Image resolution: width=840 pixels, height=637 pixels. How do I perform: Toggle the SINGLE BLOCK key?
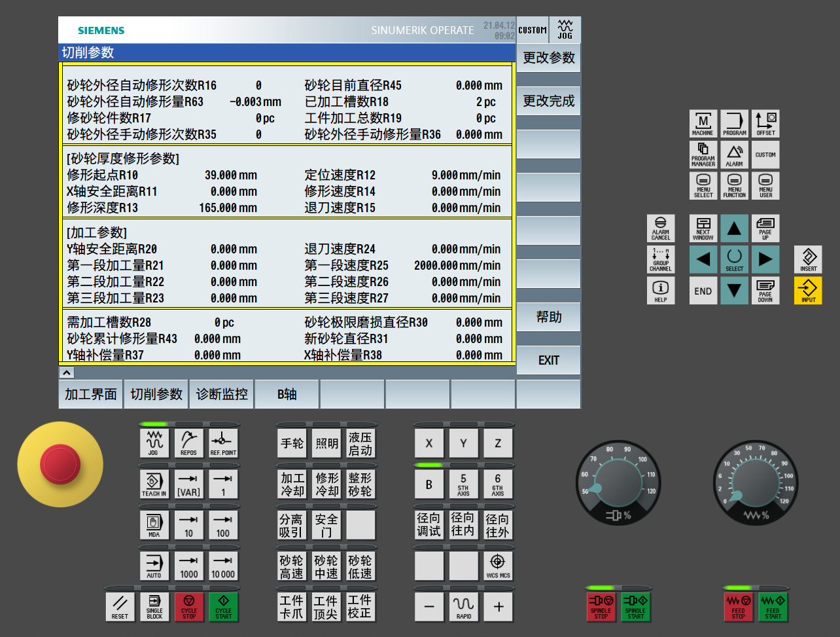pyautogui.click(x=154, y=606)
